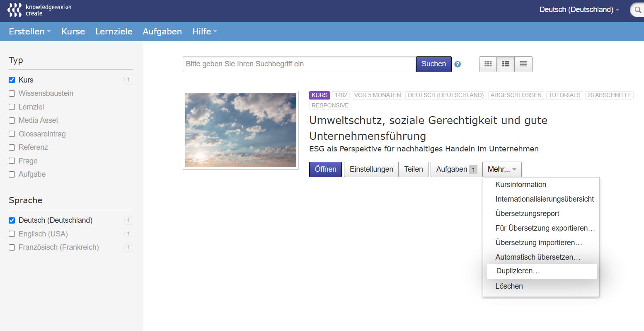Switch to compact list view
Screen dimensions: 644x331
[x=523, y=64]
